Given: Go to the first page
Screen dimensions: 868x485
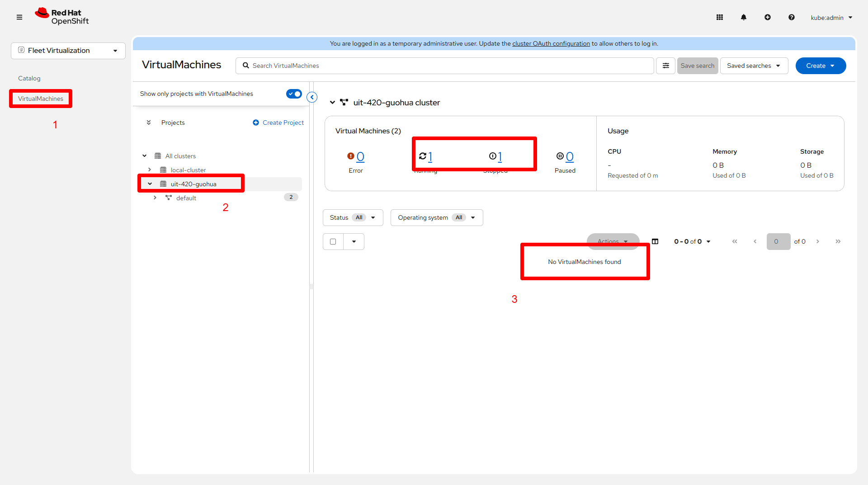Looking at the screenshot, I should pos(735,241).
